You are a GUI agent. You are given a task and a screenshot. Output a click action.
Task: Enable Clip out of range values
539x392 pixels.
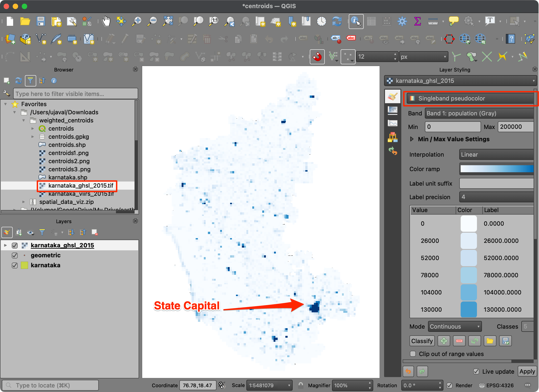[413, 354]
